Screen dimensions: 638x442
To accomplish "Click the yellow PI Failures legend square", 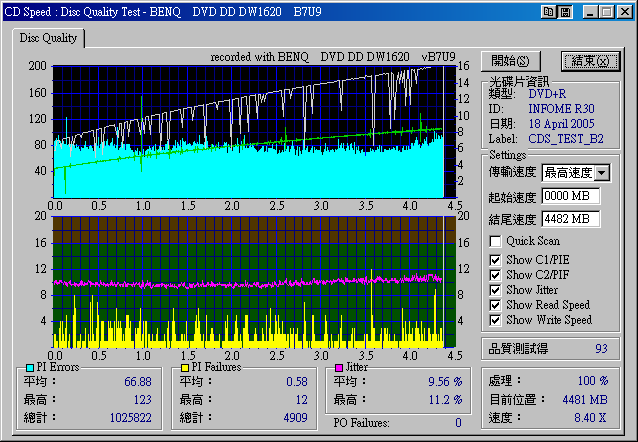I will point(185,368).
